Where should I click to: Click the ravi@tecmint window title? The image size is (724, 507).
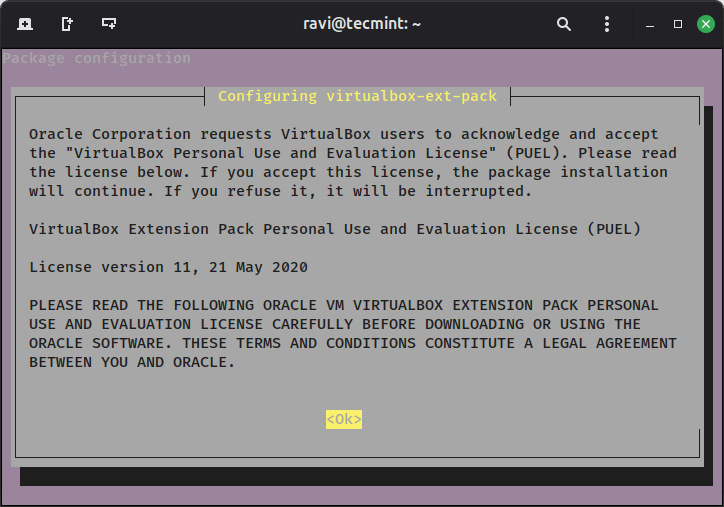361,23
